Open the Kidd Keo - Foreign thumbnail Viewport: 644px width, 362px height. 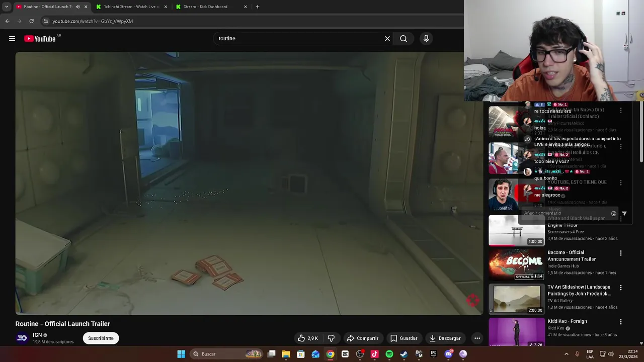[x=516, y=332]
